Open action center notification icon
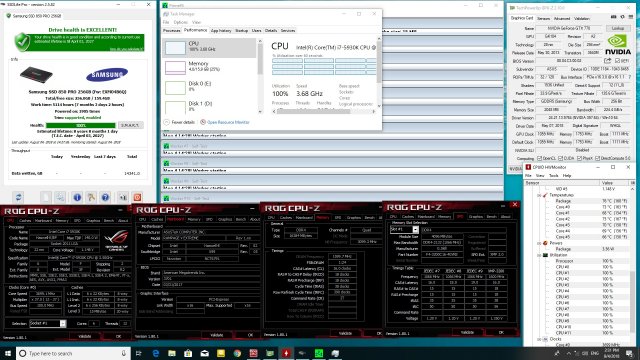Viewport: 640px width, 360px height. [629, 353]
